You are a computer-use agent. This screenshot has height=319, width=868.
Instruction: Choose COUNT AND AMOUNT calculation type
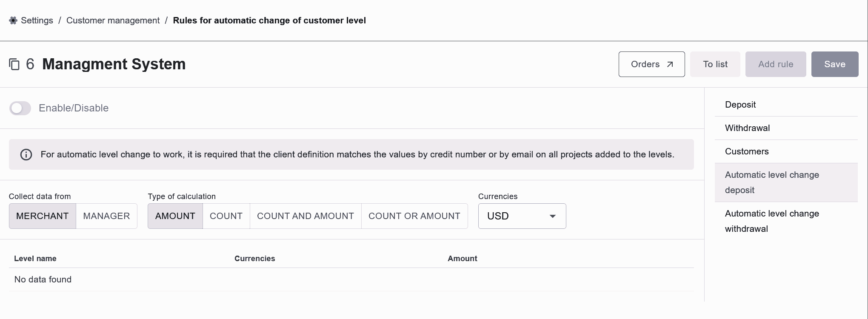pyautogui.click(x=306, y=216)
